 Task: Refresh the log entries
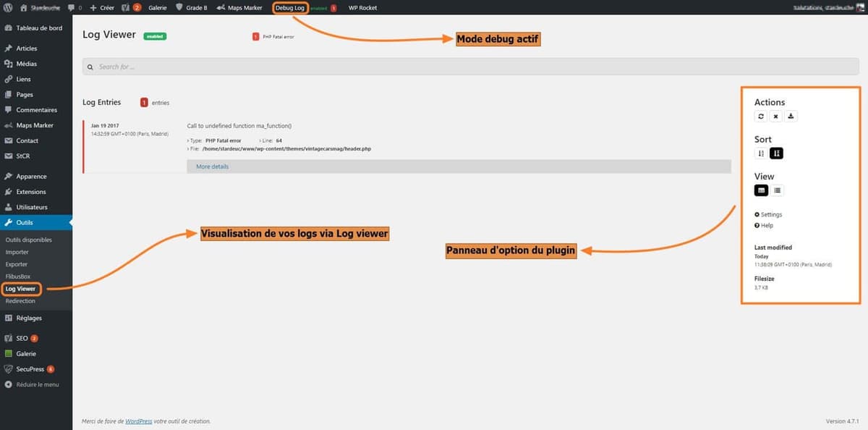click(x=760, y=116)
